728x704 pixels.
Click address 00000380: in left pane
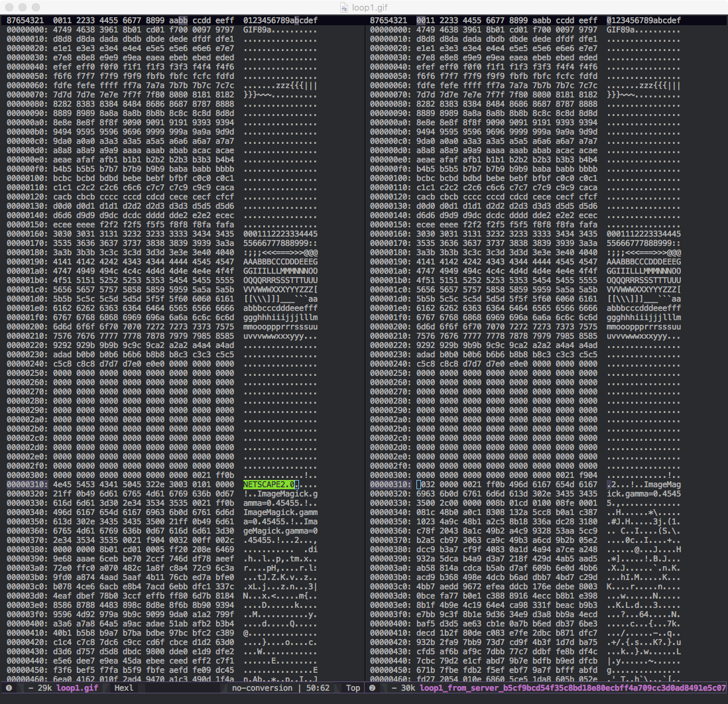[x=27, y=550]
